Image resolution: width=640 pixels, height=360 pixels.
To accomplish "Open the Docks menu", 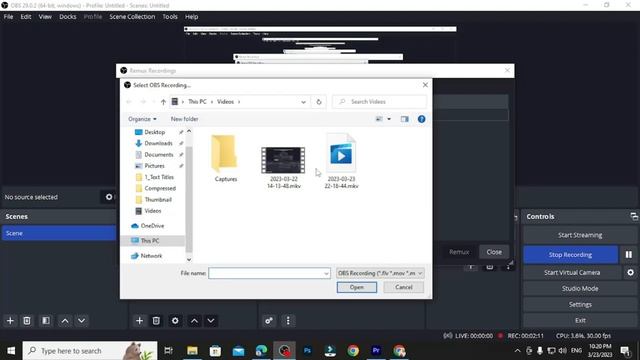I will click(x=68, y=17).
